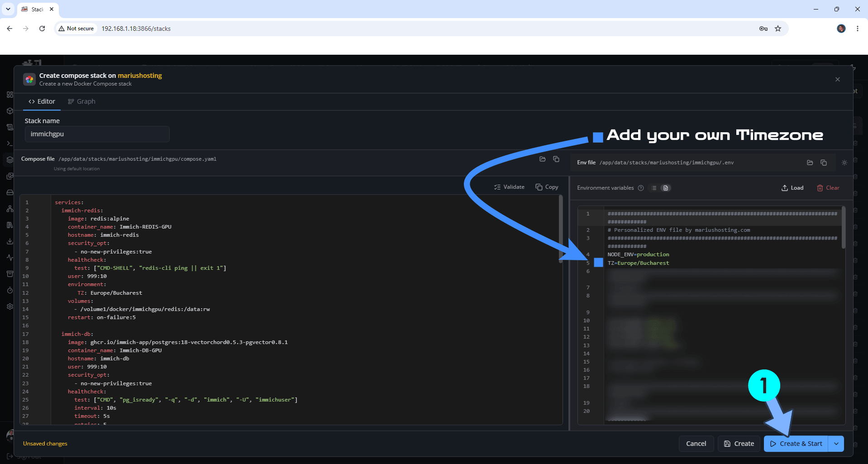Open images icon in left sidebar
The width and height of the screenshot is (868, 464).
[10, 176]
